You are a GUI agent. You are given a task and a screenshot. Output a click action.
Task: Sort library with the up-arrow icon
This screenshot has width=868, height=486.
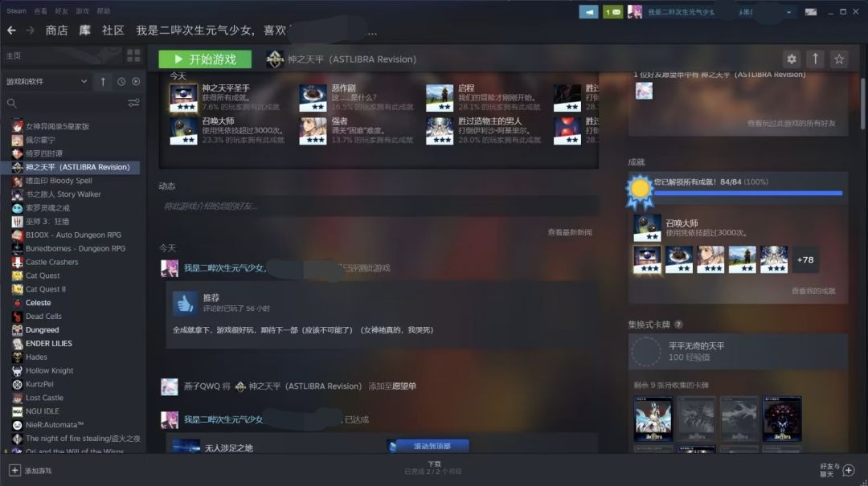click(103, 81)
